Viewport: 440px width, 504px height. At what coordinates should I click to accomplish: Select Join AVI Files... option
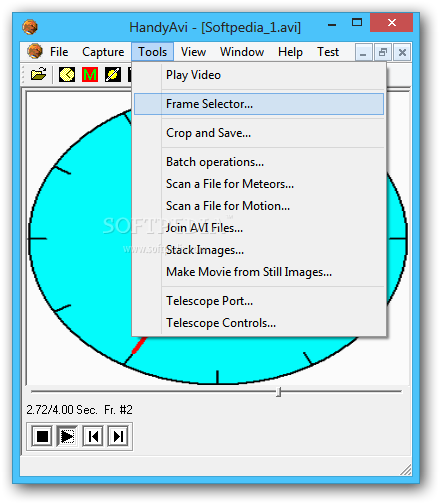259,228
